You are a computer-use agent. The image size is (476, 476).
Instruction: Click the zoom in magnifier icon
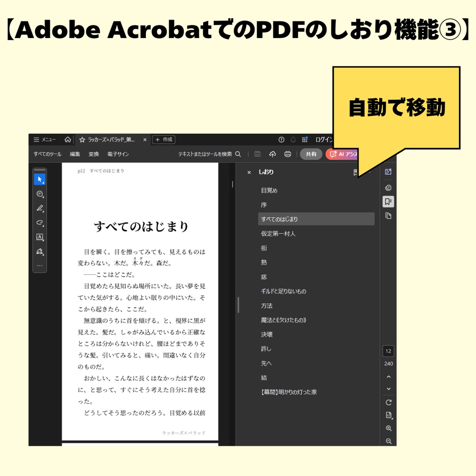pyautogui.click(x=389, y=428)
